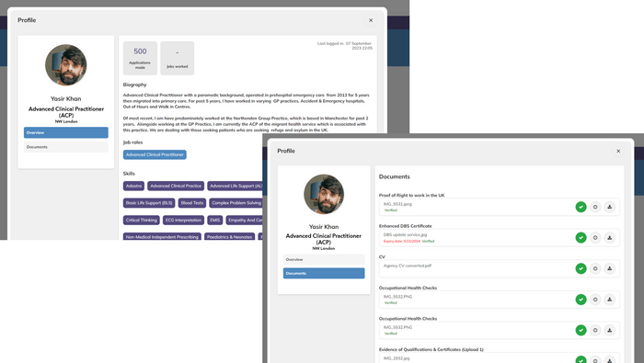Viewport: 644px width, 363px height.
Task: Click view icon for IMG_5531.jpeg
Action: pyautogui.click(x=595, y=207)
